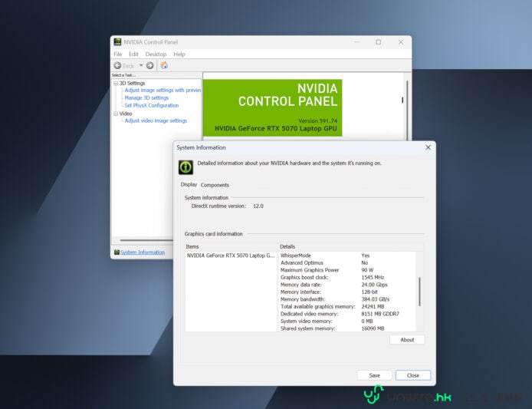This screenshot has width=532, height=409.
Task: Select Total available graphics memory row
Action: click(x=347, y=307)
